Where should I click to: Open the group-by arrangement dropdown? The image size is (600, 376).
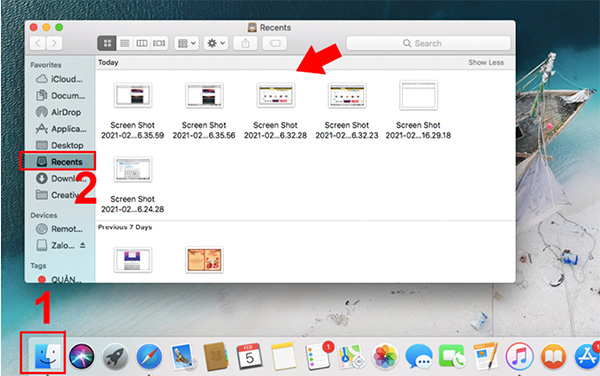(187, 43)
